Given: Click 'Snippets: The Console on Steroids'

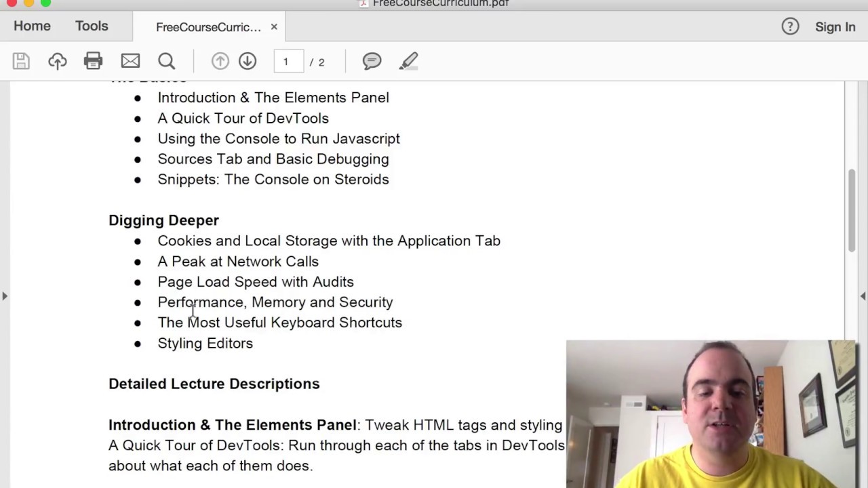Looking at the screenshot, I should click(273, 179).
